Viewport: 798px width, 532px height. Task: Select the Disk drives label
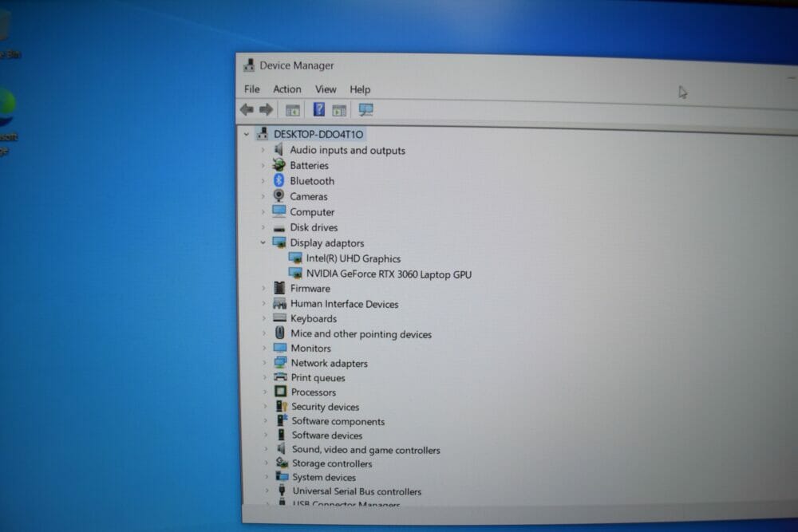click(x=314, y=227)
